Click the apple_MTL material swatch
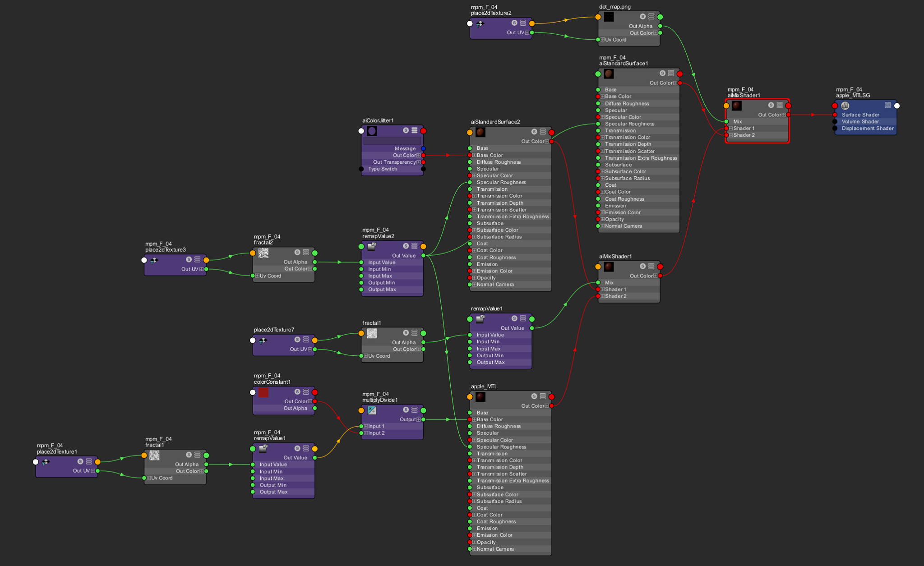 [480, 397]
